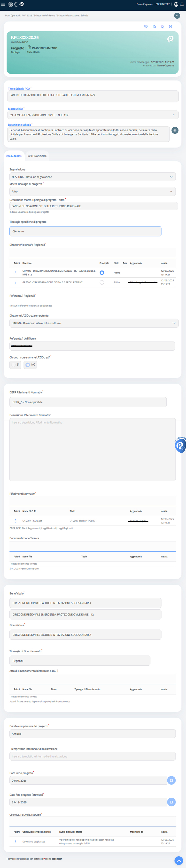
Task: Click the scroll-to-top arrow button
Action: pos(178,860)
